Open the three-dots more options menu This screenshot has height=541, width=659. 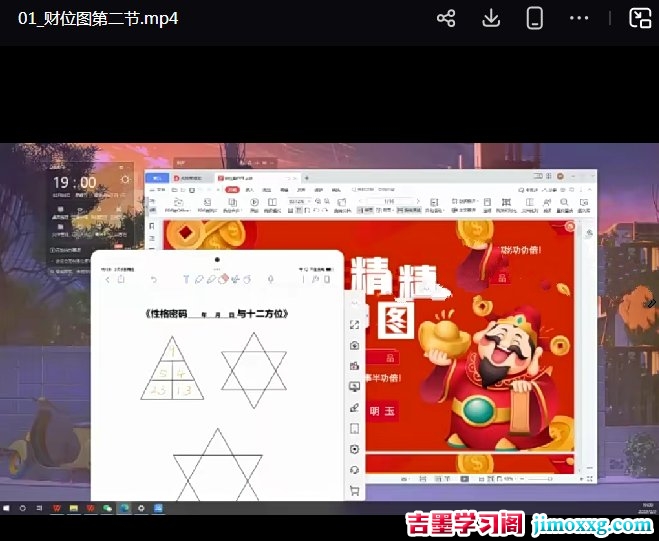point(579,18)
